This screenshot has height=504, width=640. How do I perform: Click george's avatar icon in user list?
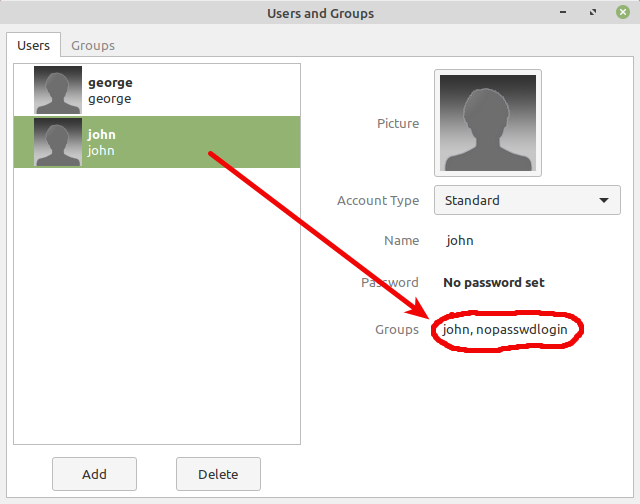(58, 90)
